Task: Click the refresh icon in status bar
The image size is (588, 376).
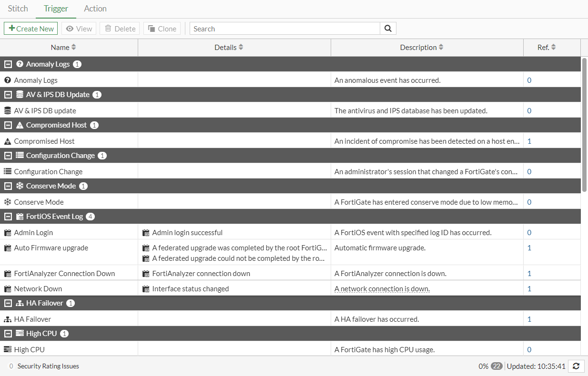Action: coord(576,366)
